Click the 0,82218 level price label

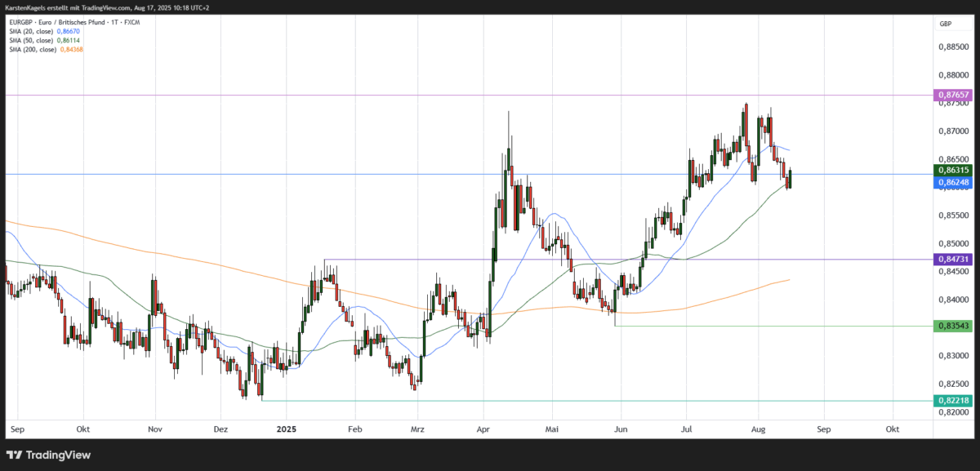[953, 401]
